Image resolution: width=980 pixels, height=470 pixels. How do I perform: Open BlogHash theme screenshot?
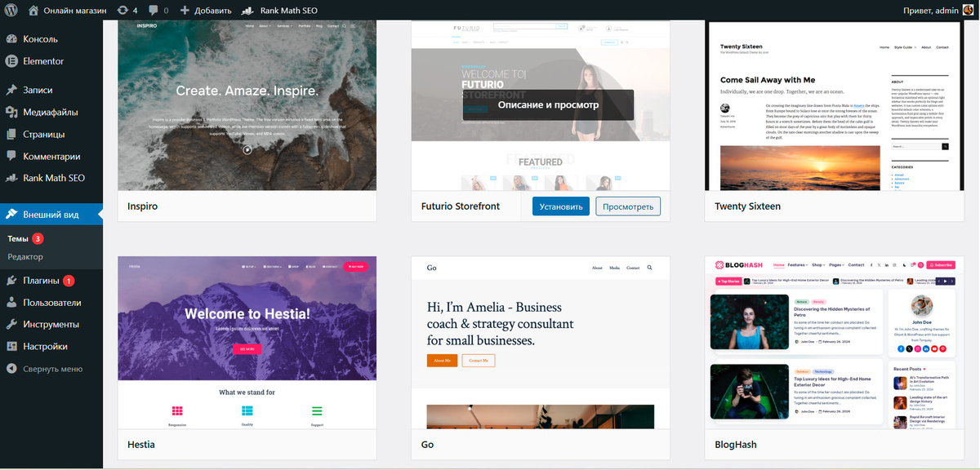tap(835, 342)
